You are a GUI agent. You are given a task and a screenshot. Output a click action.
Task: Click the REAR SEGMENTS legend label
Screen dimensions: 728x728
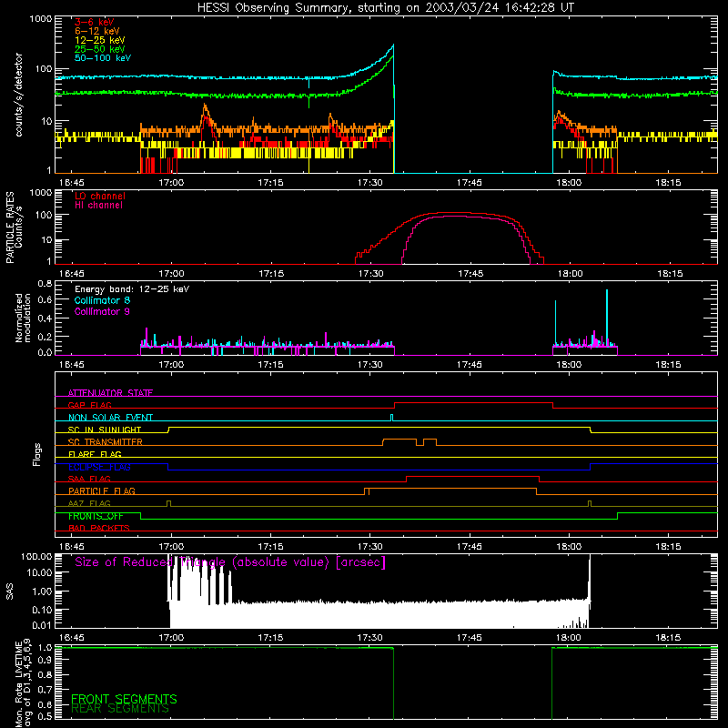point(120,709)
